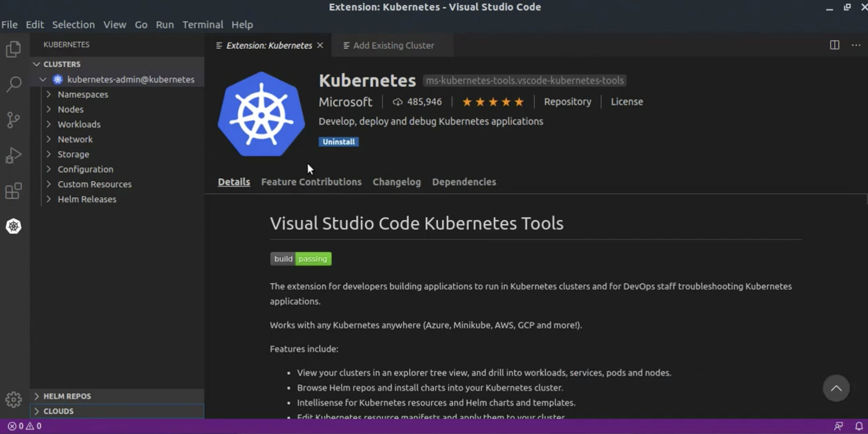Open Run and Debug view icon

[x=13, y=155]
